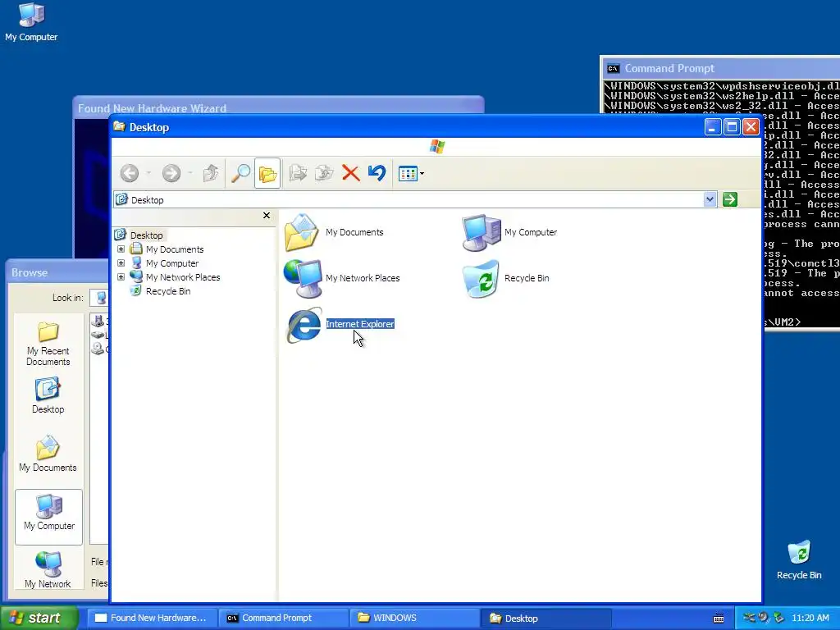Screen dimensions: 840x630
Task: Expand My Computer tree node
Action: coord(121,263)
